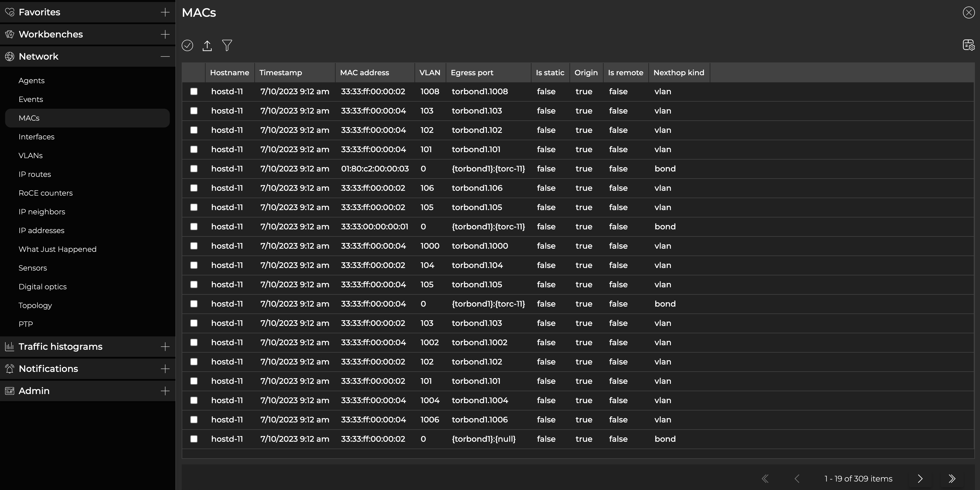Select all rows using the checkmark icon
Screen dimensions: 980x490
[187, 45]
